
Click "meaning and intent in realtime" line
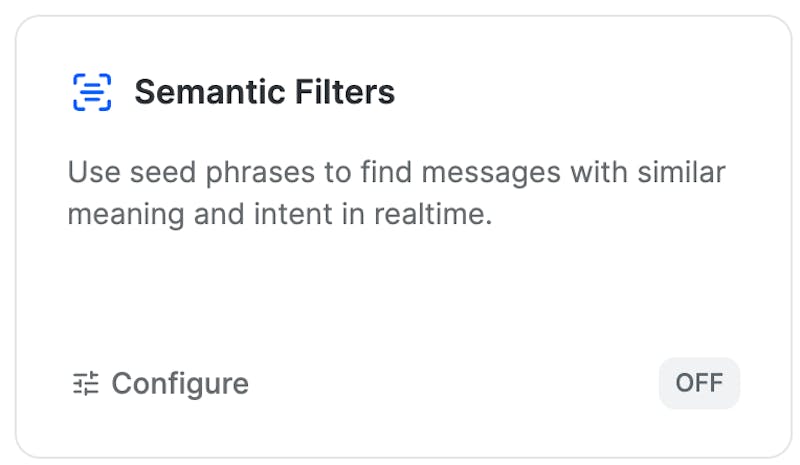click(x=280, y=214)
